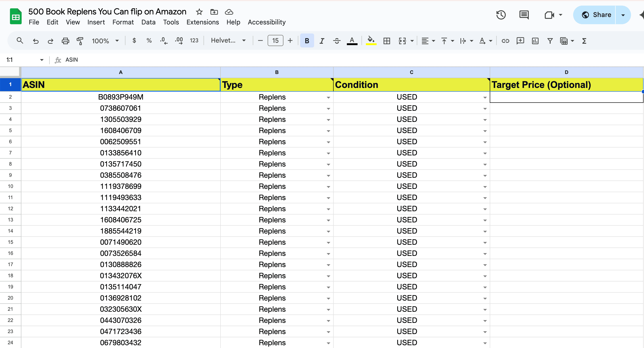Click the document title text
Image resolution: width=644 pixels, height=348 pixels.
tap(107, 12)
